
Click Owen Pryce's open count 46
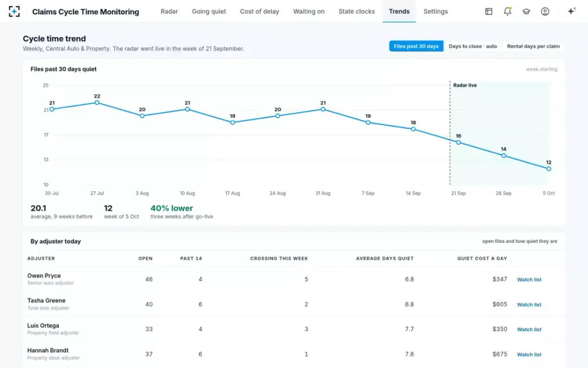pos(149,279)
